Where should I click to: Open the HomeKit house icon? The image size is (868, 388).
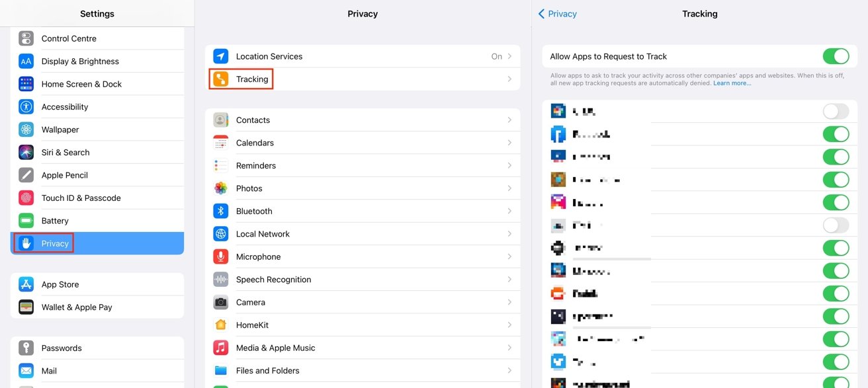pyautogui.click(x=221, y=325)
